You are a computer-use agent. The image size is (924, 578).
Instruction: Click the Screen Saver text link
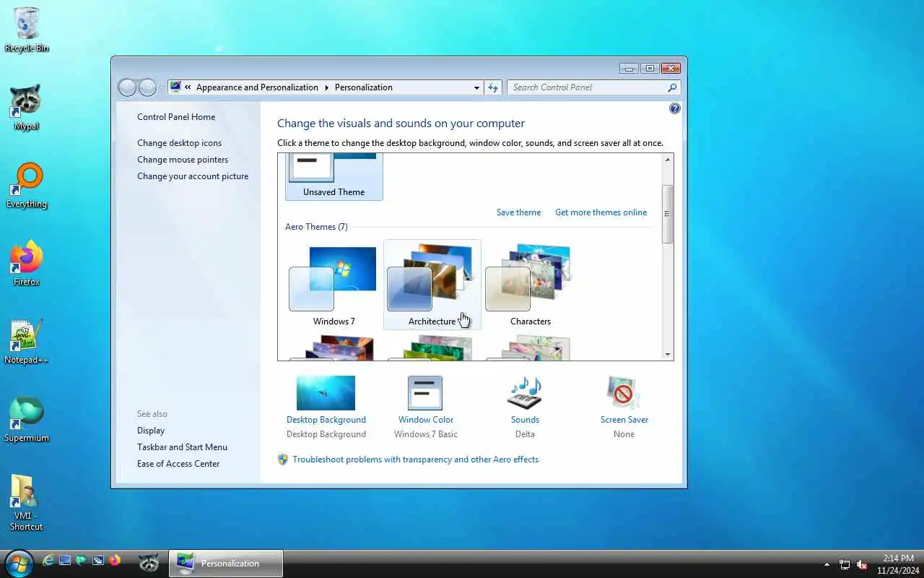(x=624, y=420)
